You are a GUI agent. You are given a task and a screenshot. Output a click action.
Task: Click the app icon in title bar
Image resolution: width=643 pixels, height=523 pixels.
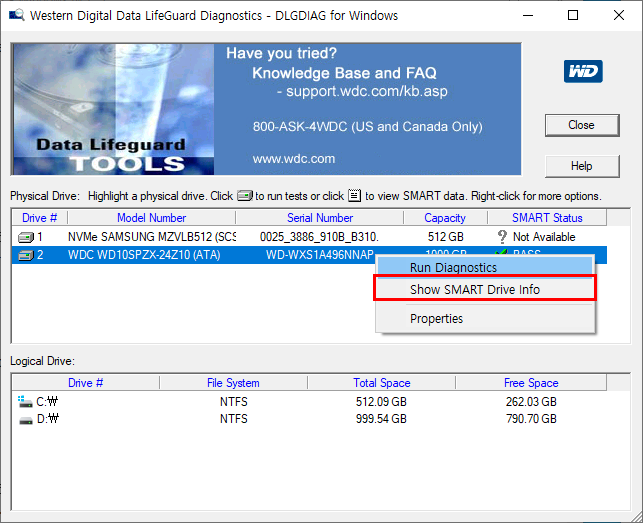tap(17, 16)
